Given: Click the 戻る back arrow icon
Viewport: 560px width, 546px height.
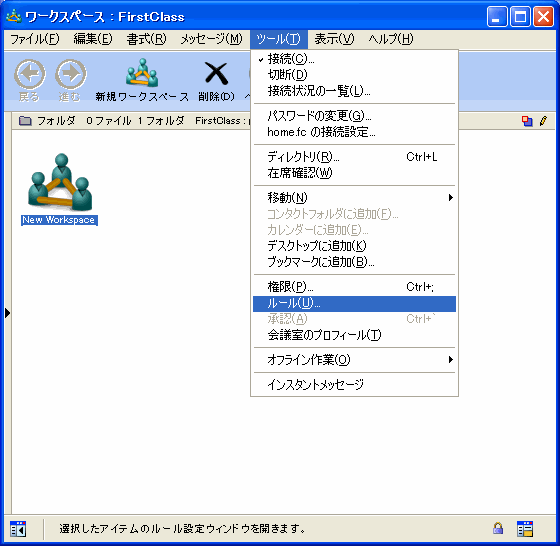Looking at the screenshot, I should pos(30,74).
